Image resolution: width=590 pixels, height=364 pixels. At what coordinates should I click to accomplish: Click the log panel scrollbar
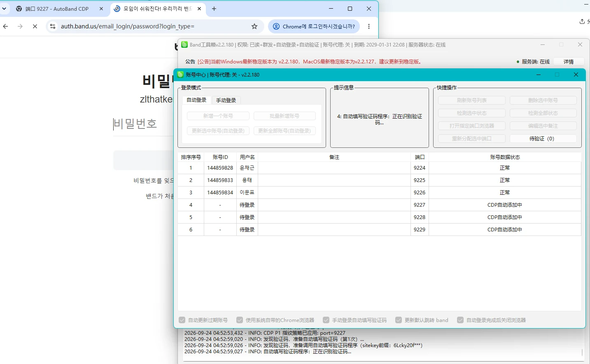pos(582,352)
